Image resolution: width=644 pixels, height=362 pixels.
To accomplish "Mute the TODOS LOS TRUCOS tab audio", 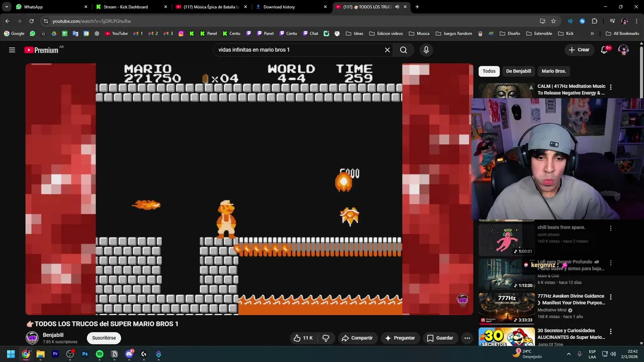I will (397, 7).
